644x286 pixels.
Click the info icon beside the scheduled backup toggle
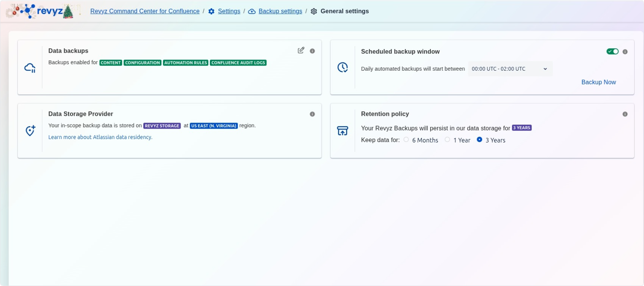[x=625, y=52]
